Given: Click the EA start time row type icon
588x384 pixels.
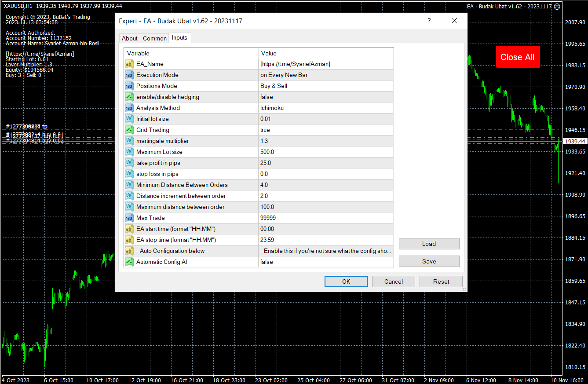Looking at the screenshot, I should 129,229.
